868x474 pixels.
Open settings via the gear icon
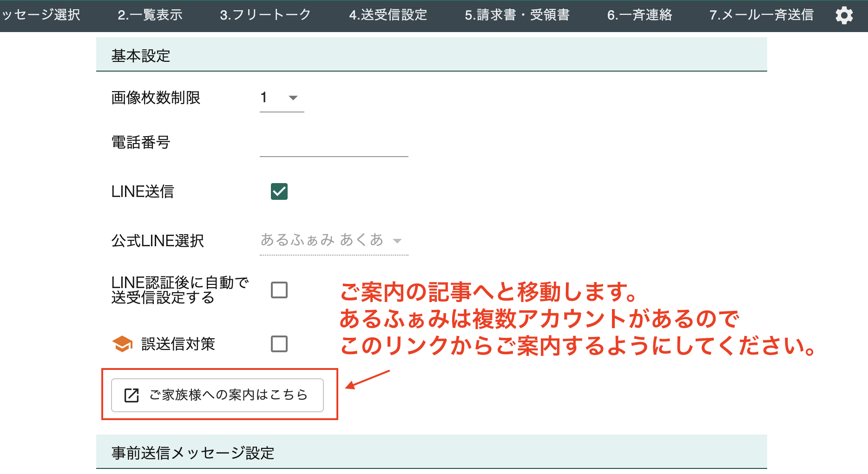[x=844, y=15]
